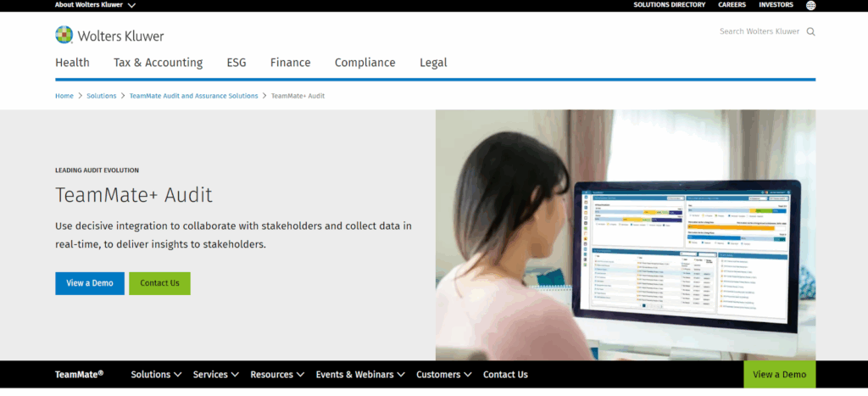Go to Home breadcrumb link
This screenshot has height=396, width=868.
(x=64, y=96)
